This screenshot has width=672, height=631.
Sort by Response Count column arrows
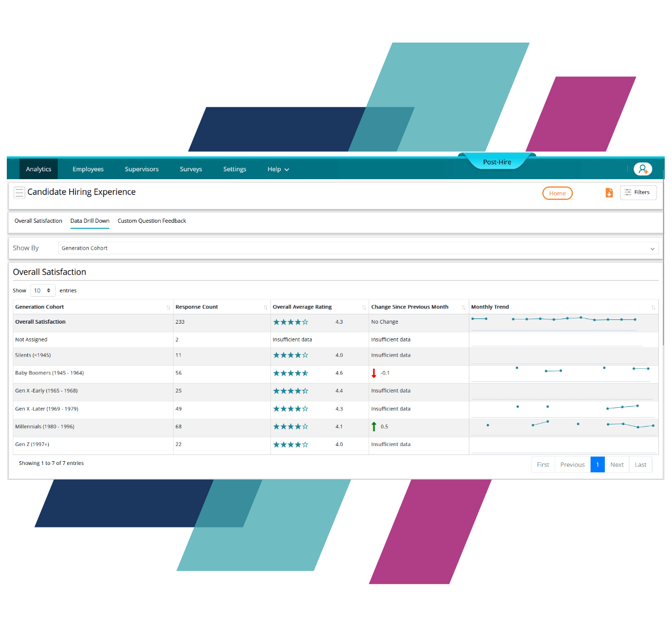click(265, 307)
